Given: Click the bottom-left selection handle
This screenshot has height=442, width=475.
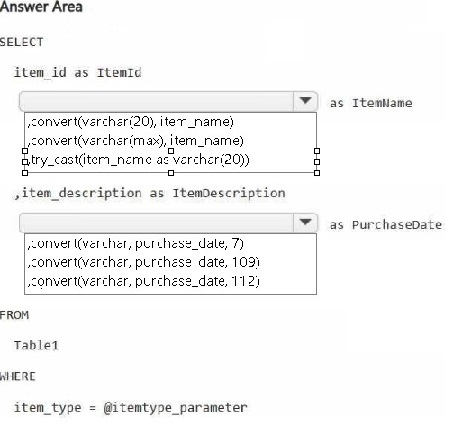Looking at the screenshot, I should (25, 173).
